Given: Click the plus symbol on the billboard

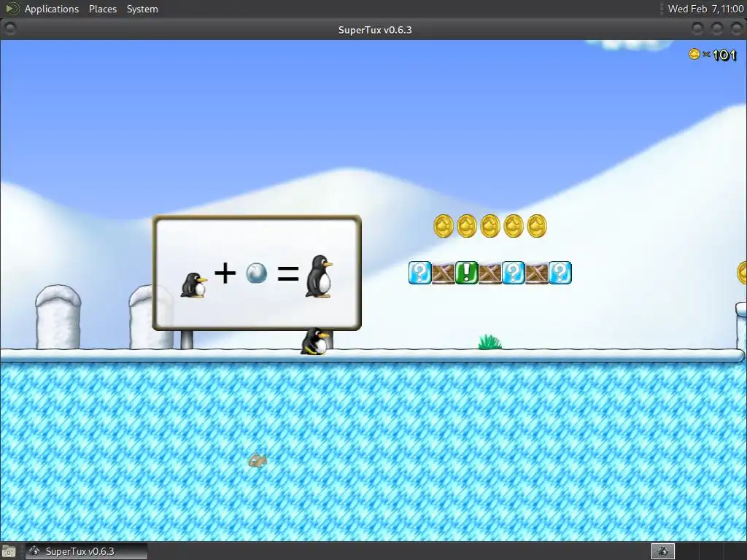Looking at the screenshot, I should [x=225, y=273].
